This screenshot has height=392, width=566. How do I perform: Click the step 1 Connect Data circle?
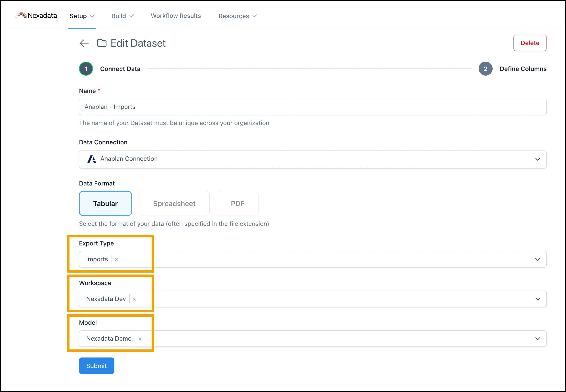[x=86, y=69]
